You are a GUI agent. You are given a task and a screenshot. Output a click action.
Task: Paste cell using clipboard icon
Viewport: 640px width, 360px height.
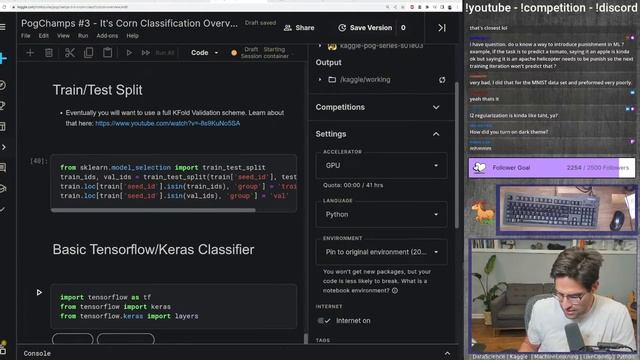pyautogui.click(x=107, y=53)
